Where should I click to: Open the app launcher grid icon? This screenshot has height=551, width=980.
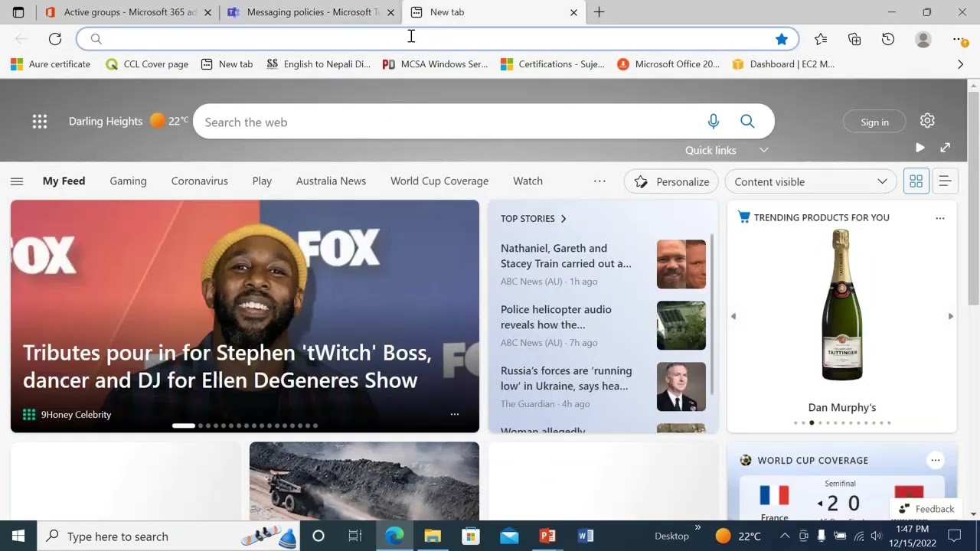click(40, 121)
